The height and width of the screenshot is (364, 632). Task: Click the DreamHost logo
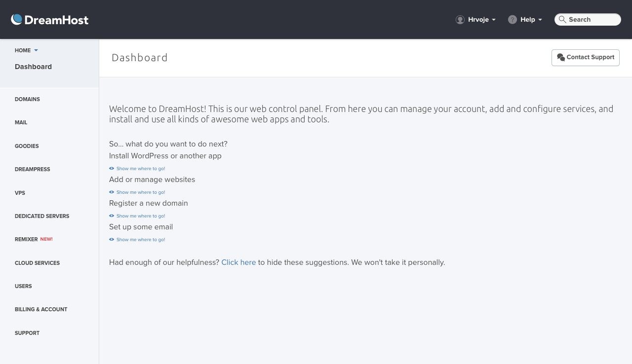[49, 20]
